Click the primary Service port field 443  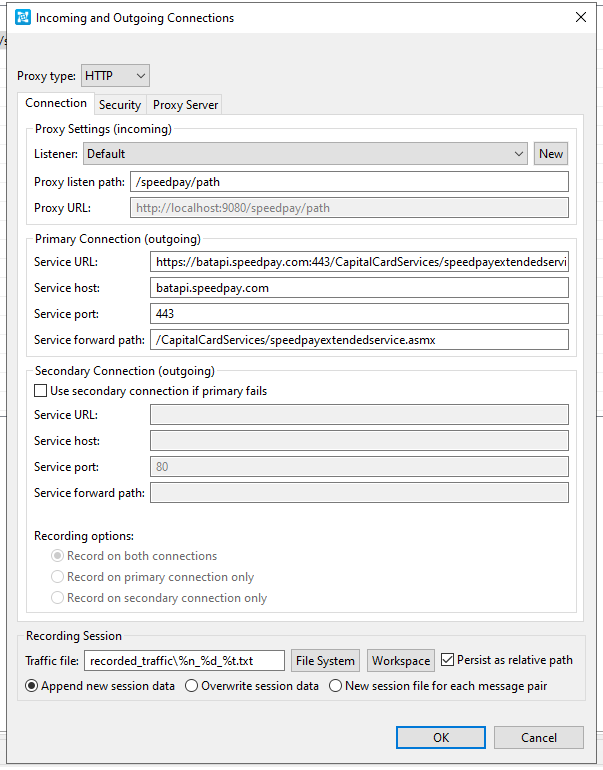click(359, 313)
